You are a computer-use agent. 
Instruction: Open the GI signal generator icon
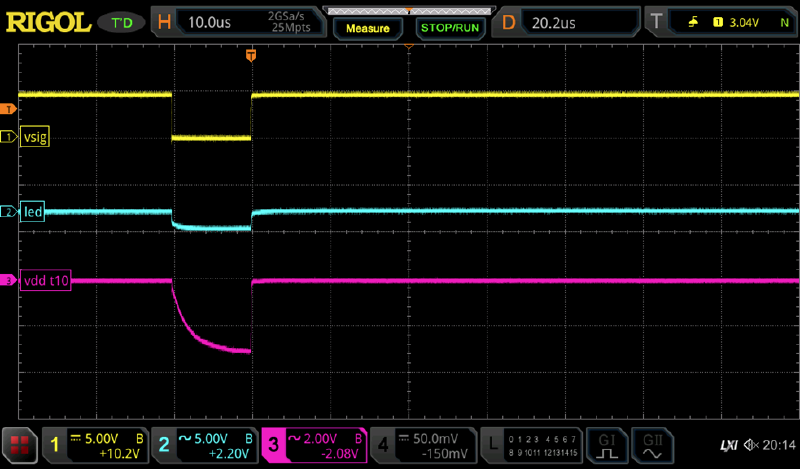(606, 444)
